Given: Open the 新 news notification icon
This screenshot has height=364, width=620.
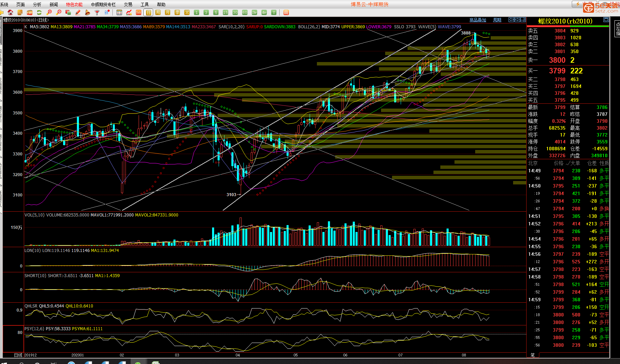Looking at the screenshot, I should click(107, 12).
